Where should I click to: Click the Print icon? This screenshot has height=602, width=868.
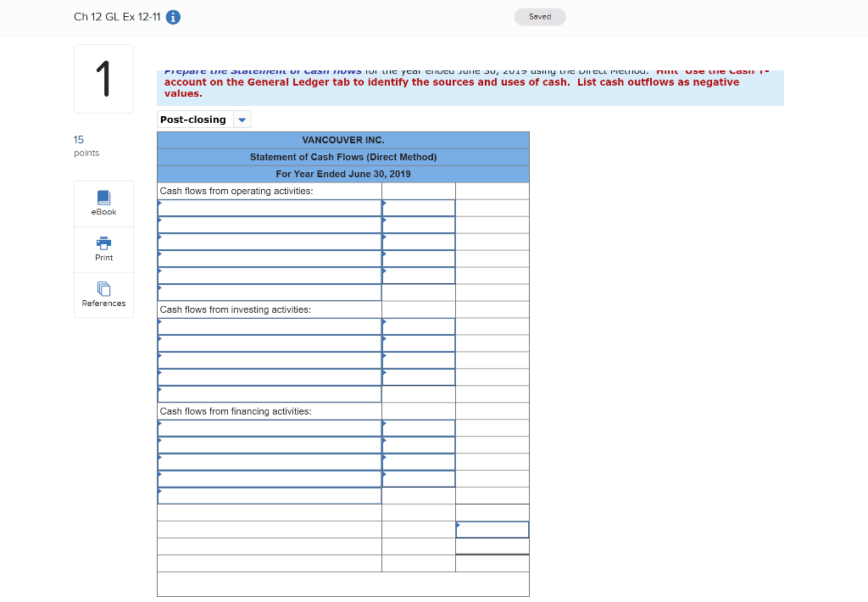coord(103,243)
